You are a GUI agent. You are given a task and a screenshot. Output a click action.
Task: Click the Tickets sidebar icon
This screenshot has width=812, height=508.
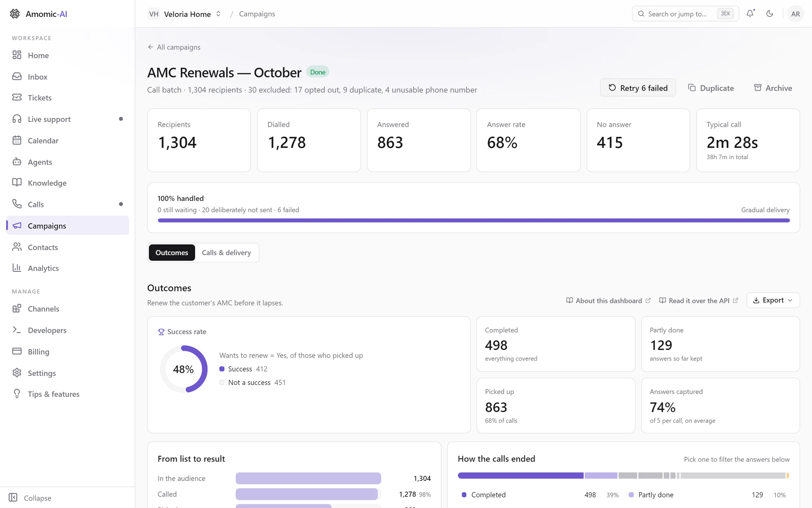(x=17, y=97)
